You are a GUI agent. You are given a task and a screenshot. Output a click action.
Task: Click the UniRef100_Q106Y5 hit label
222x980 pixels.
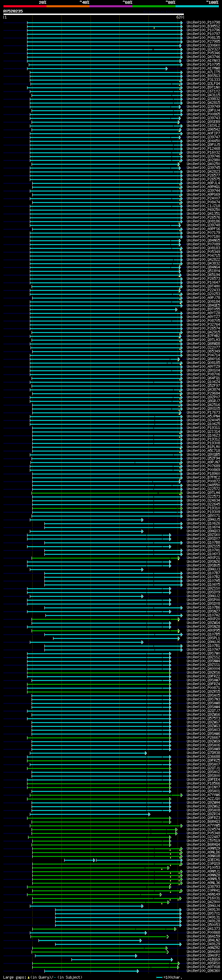[203, 585]
